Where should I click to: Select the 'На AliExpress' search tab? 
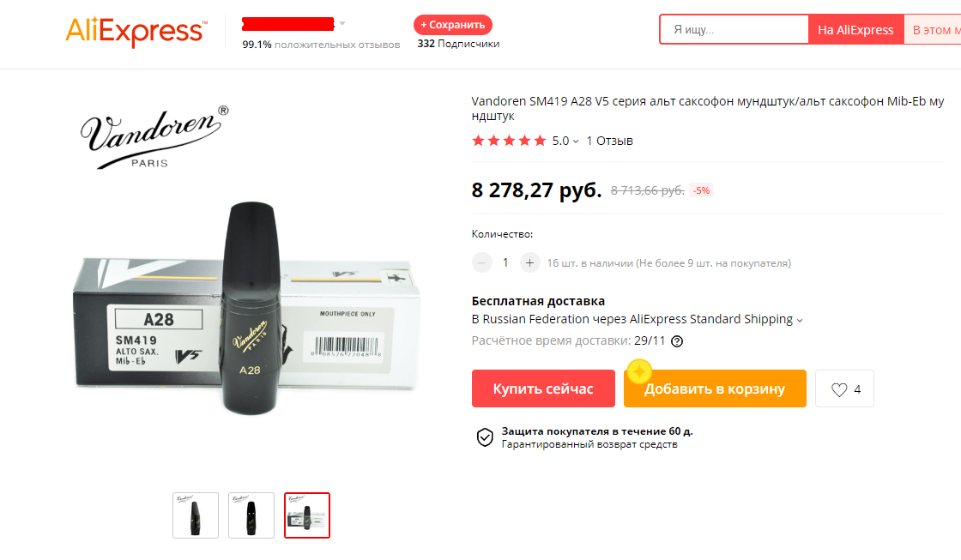855,30
